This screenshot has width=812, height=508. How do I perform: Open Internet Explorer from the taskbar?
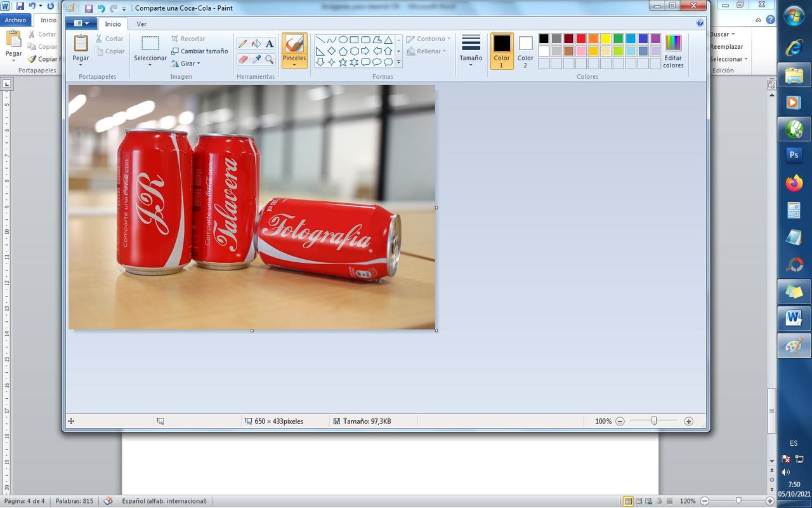point(794,47)
